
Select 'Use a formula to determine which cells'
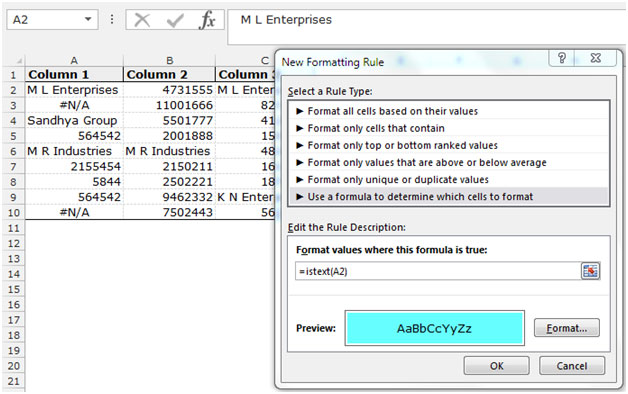[449, 197]
